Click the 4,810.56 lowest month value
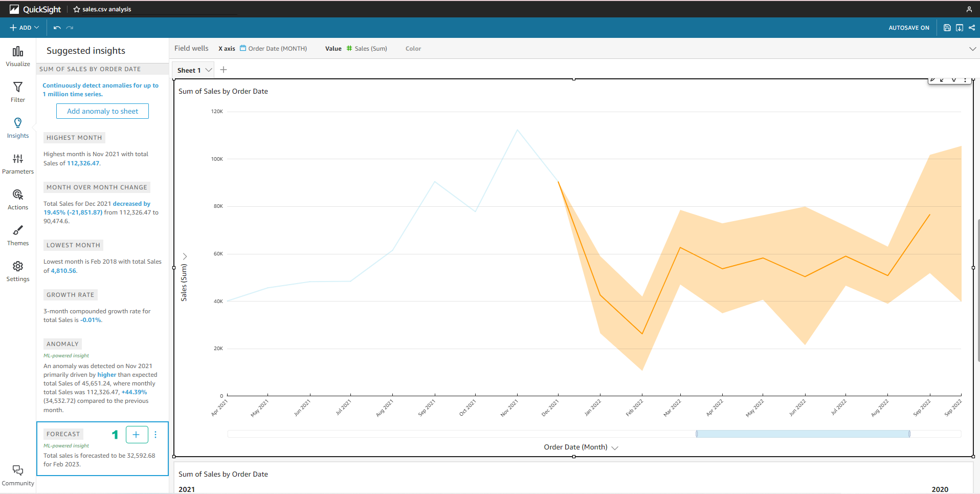This screenshot has height=494, width=980. tap(63, 271)
